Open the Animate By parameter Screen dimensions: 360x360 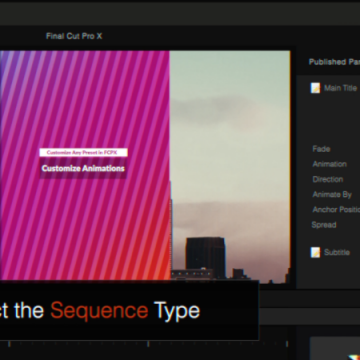332,194
